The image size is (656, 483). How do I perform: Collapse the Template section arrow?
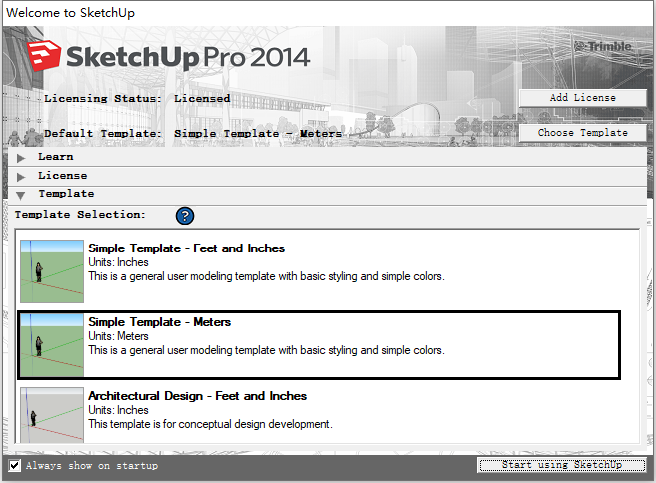click(x=20, y=195)
